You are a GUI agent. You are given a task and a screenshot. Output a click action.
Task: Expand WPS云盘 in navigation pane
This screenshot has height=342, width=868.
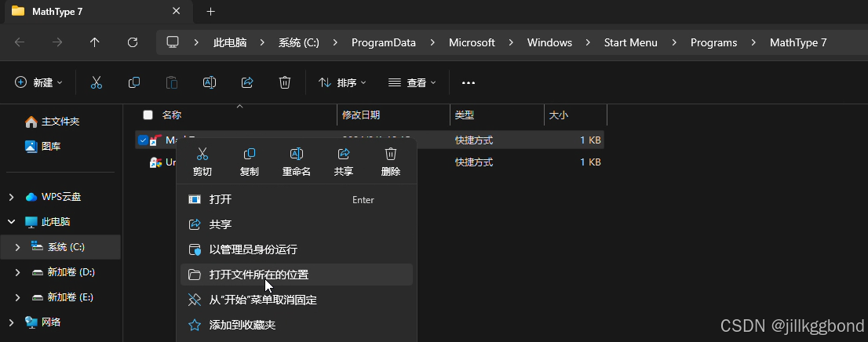point(11,197)
